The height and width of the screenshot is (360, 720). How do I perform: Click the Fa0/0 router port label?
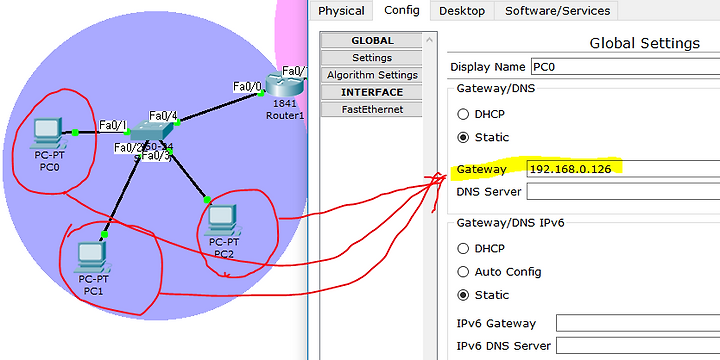point(247,86)
